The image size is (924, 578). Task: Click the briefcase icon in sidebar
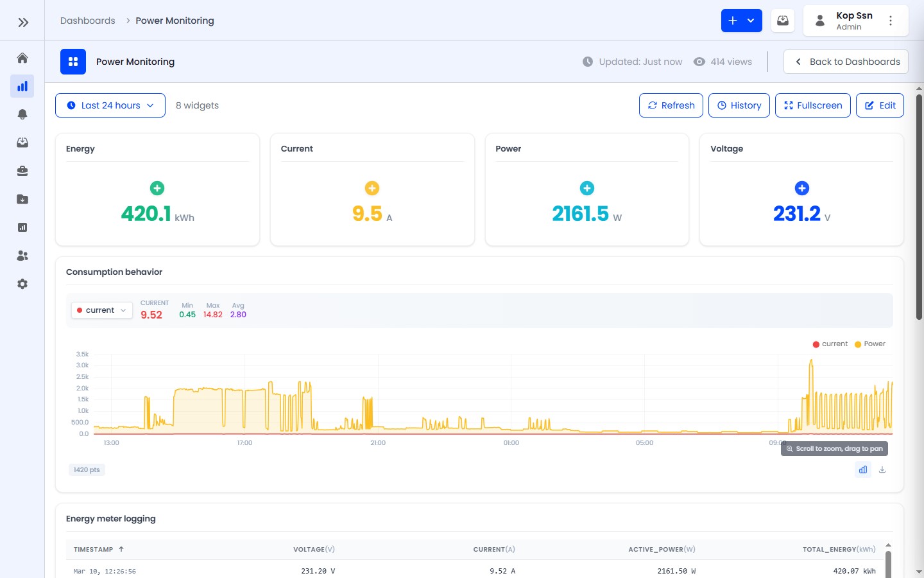pyautogui.click(x=22, y=171)
